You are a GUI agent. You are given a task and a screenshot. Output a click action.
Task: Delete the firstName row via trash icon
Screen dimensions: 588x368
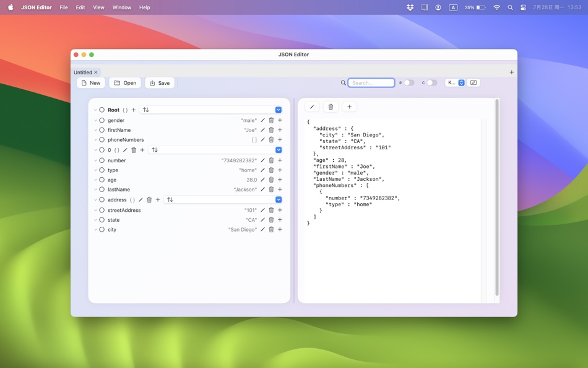tap(271, 130)
